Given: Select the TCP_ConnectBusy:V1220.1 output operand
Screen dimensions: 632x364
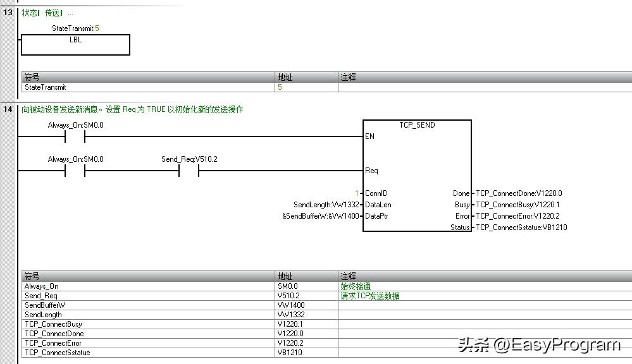Looking at the screenshot, I should [x=518, y=205].
